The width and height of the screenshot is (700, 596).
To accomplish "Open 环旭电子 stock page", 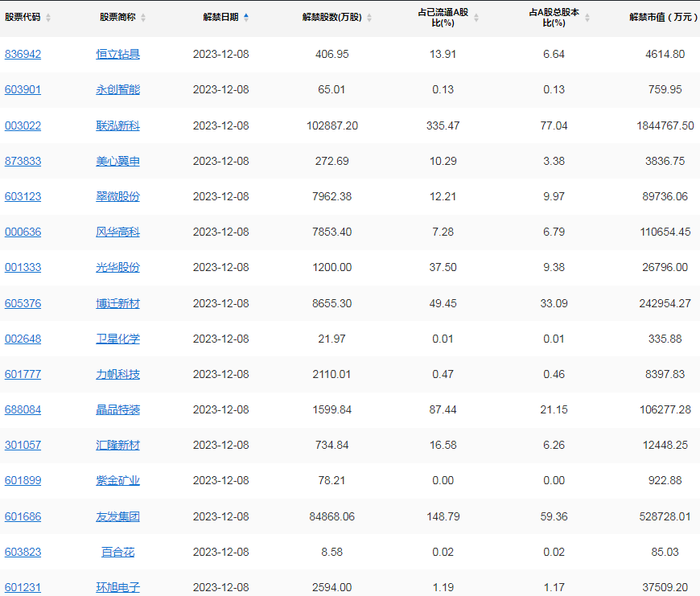I will (117, 587).
